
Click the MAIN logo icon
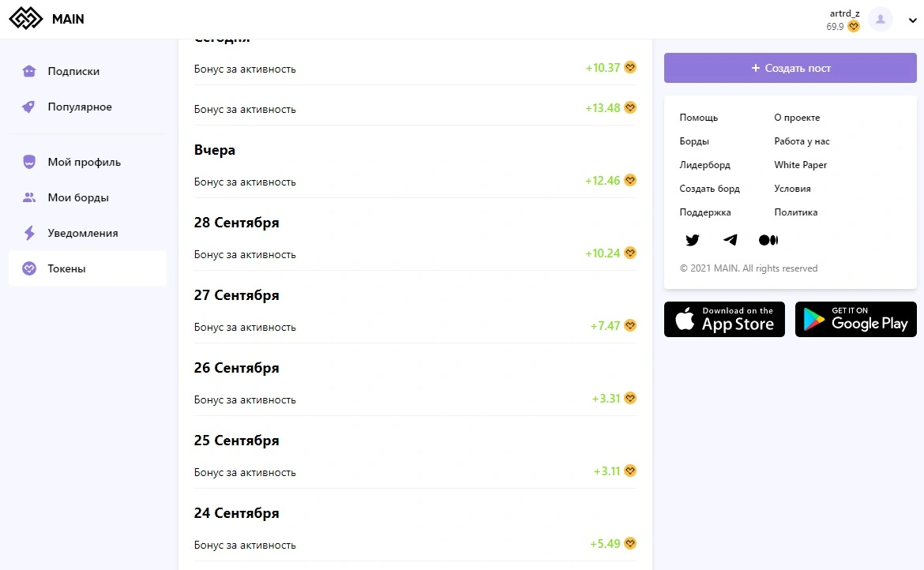pos(26,19)
